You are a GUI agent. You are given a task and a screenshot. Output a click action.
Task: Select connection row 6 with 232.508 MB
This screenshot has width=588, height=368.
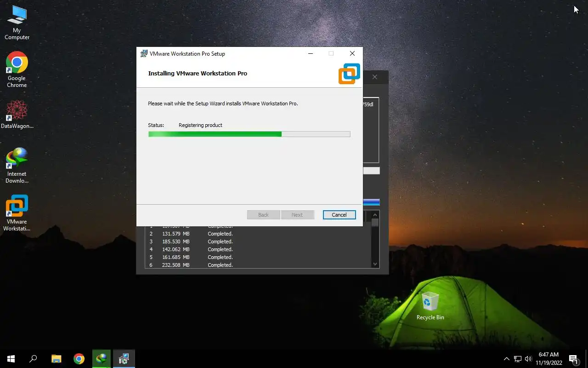pyautogui.click(x=258, y=265)
